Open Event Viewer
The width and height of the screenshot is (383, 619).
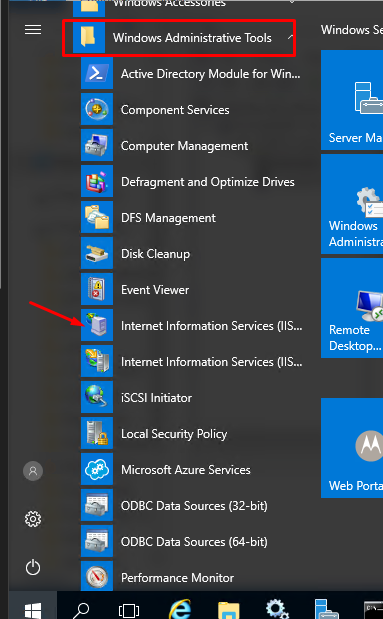pyautogui.click(x=192, y=289)
